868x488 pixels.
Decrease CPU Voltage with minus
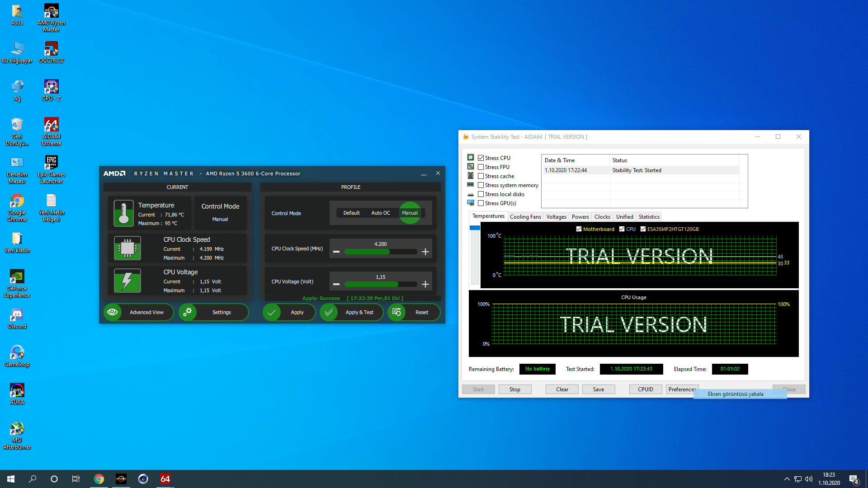[x=336, y=284]
